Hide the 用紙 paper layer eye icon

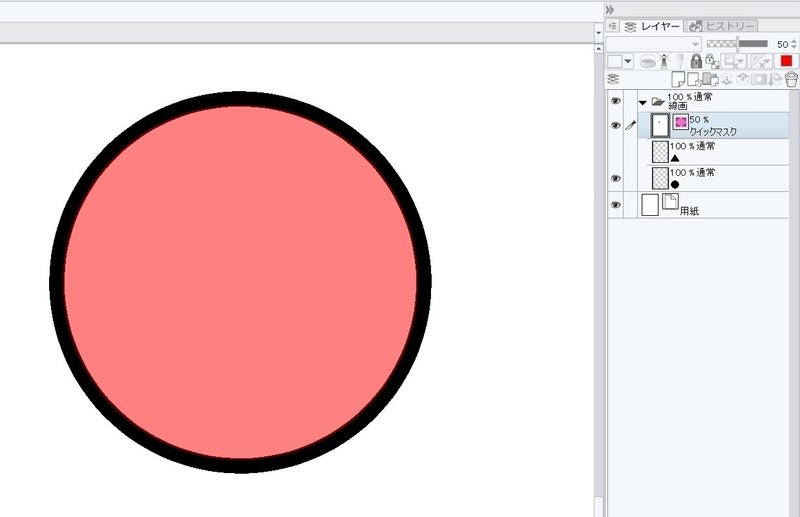(616, 205)
